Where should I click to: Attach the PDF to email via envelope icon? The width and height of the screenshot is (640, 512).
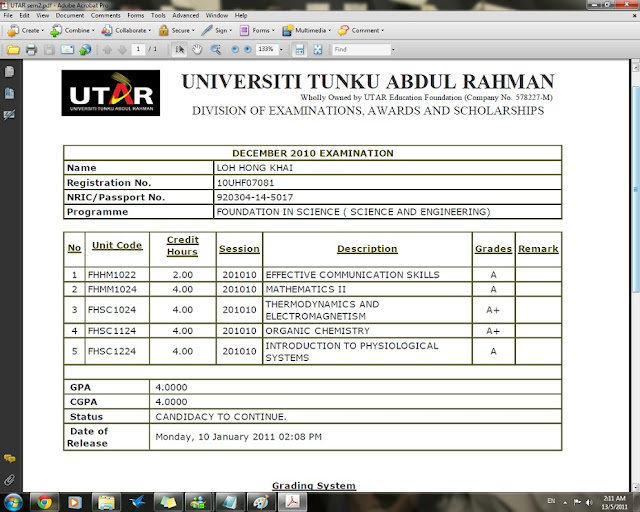coord(67,50)
